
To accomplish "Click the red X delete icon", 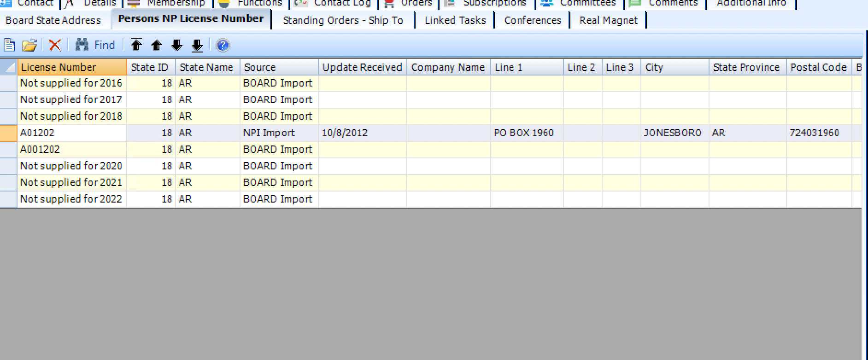I will (x=55, y=45).
